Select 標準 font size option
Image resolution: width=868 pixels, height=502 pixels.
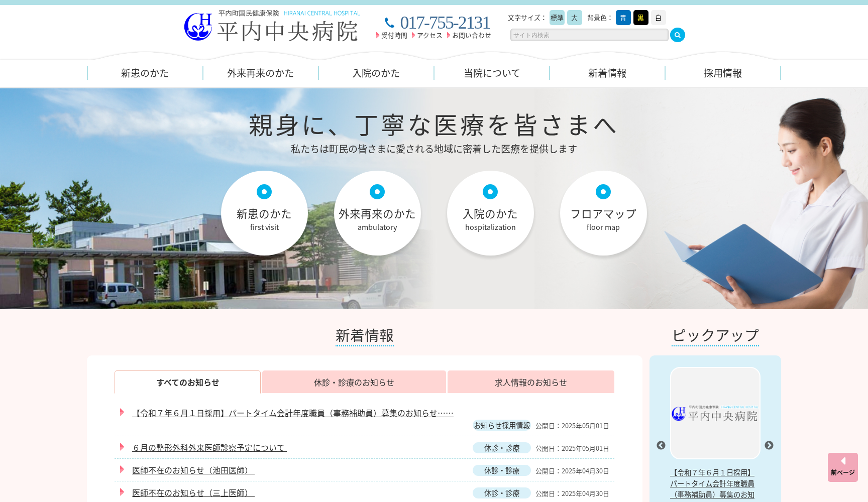click(x=557, y=17)
